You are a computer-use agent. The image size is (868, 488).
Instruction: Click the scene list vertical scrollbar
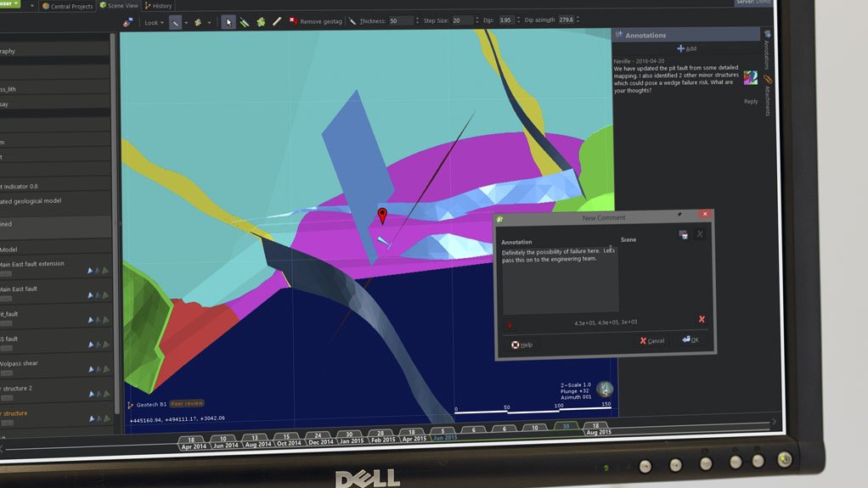click(116, 222)
